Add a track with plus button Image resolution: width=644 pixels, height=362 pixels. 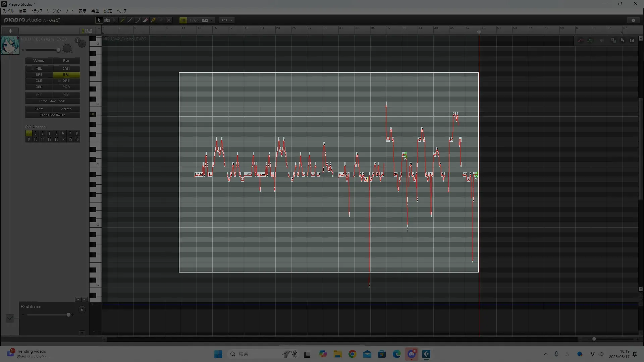(x=10, y=31)
